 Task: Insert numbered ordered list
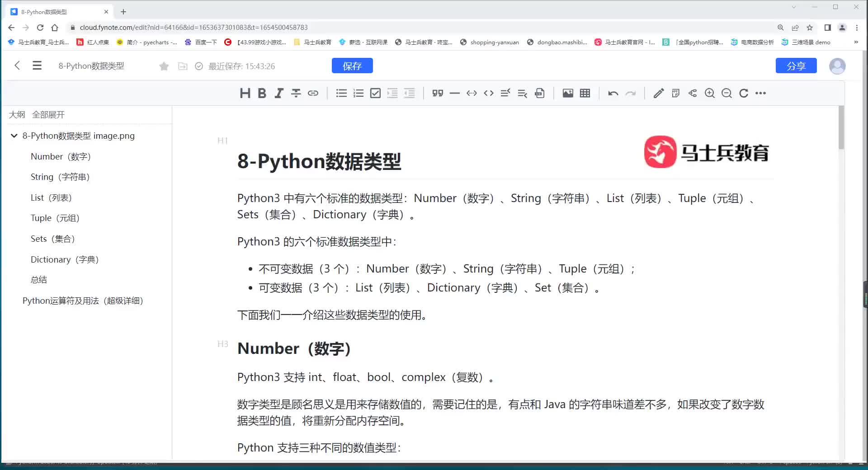[x=359, y=94]
